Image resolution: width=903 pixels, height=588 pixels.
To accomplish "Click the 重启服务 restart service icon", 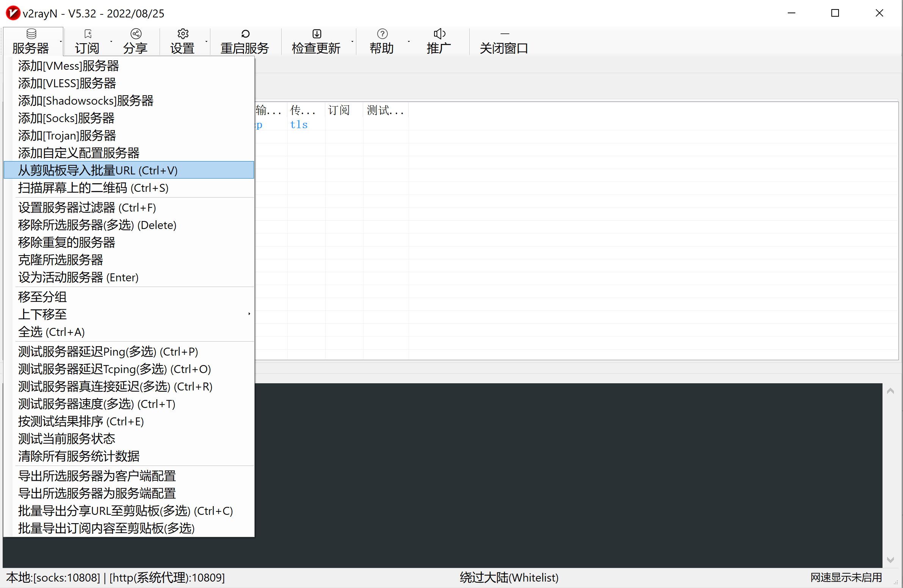I will pos(246,34).
